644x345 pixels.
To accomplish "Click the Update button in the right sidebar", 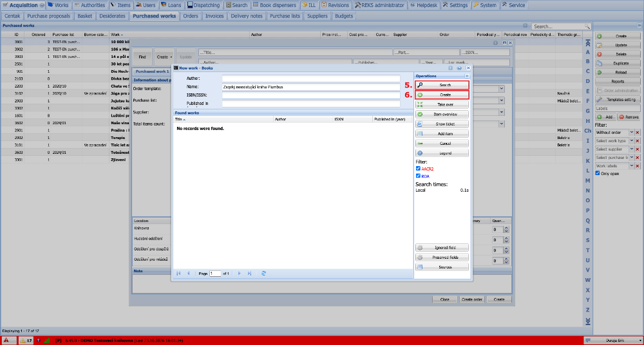I will 618,45.
